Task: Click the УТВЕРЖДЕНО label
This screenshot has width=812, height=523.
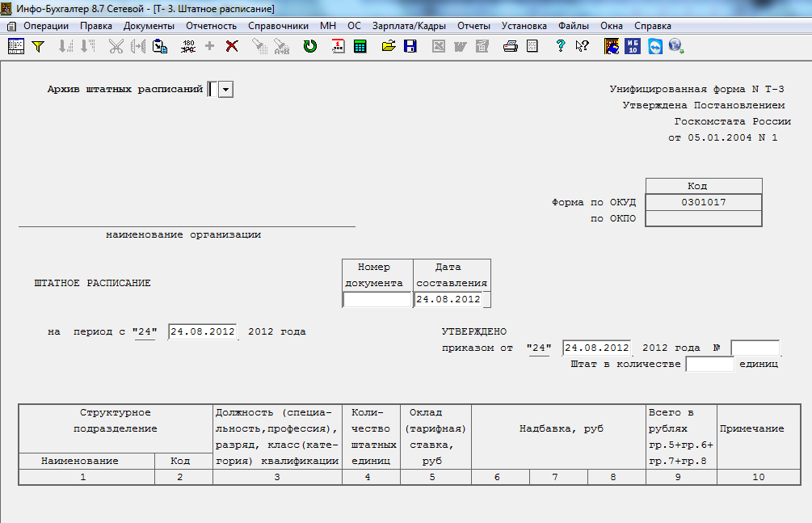Action: (474, 331)
